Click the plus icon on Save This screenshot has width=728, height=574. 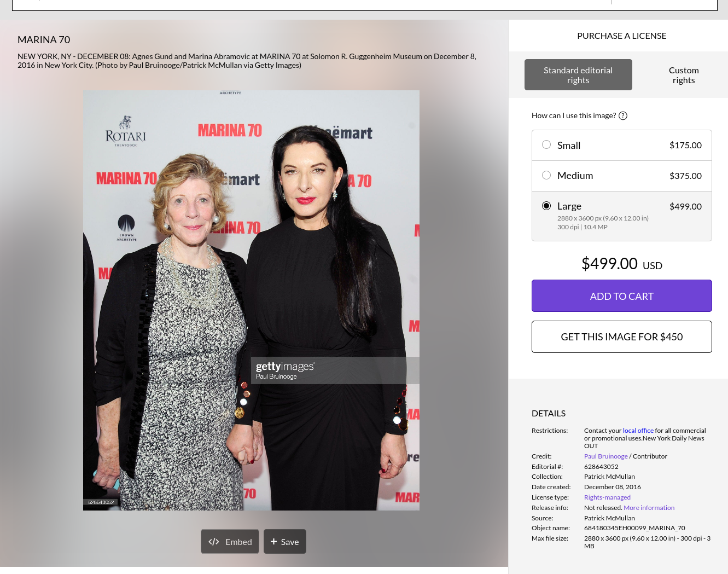[x=274, y=541]
